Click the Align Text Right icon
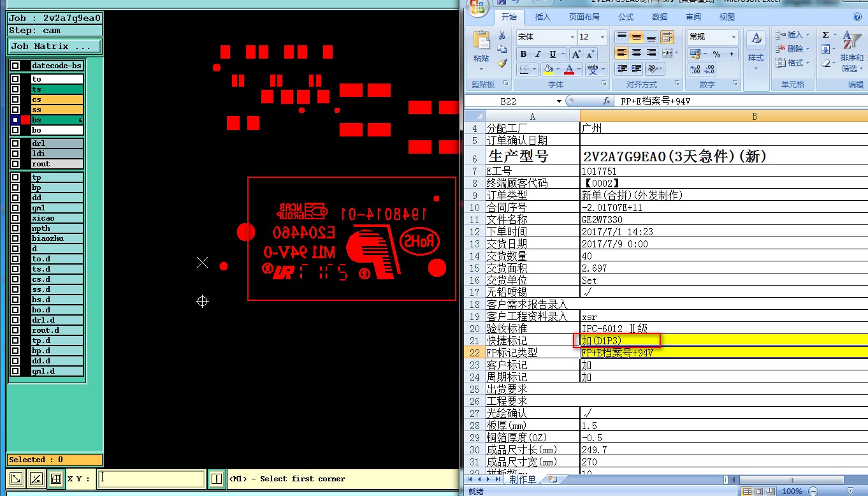Screen dimensions: 868x496 [651, 52]
